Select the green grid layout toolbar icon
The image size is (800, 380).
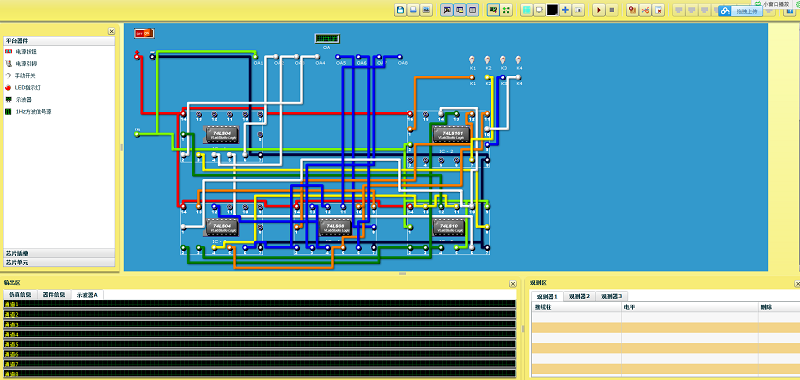[506, 10]
